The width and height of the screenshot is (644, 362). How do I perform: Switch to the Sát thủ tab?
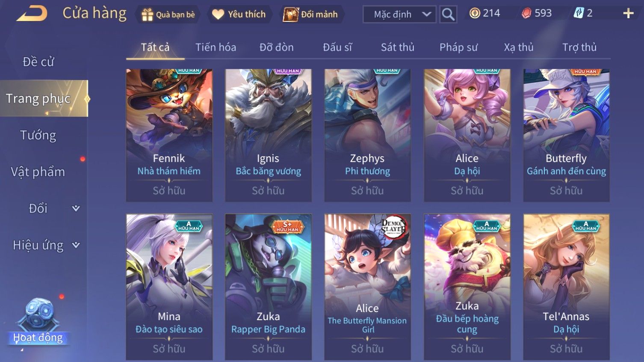pyautogui.click(x=398, y=47)
